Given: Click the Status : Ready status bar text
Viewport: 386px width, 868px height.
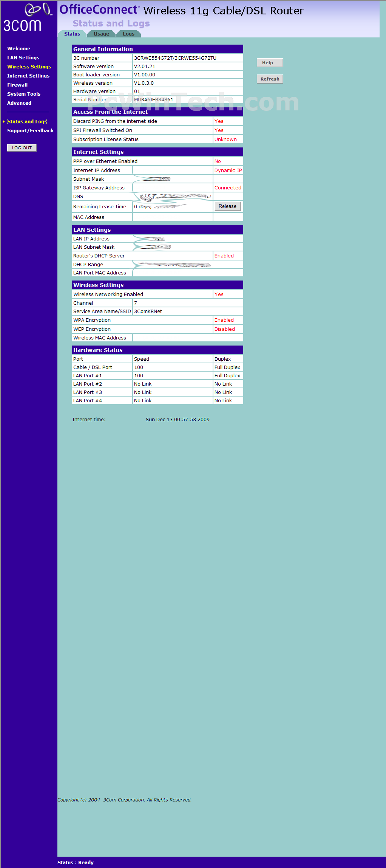Looking at the screenshot, I should click(x=76, y=862).
